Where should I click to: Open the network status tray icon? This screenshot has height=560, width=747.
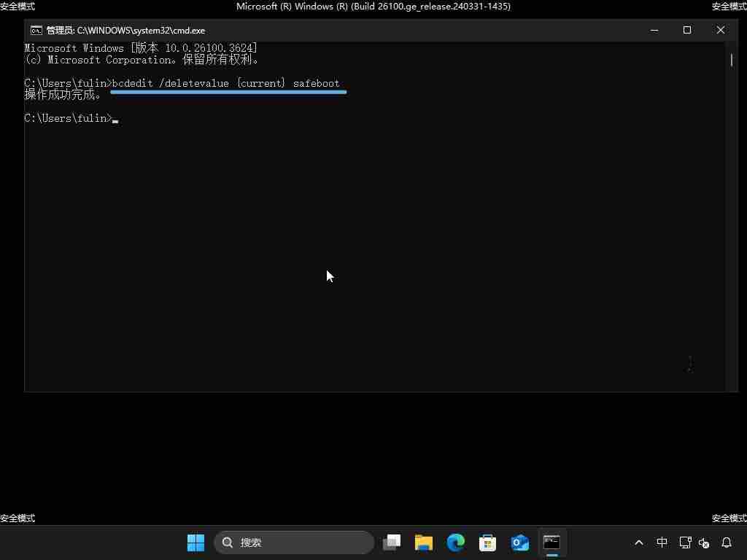(x=685, y=542)
